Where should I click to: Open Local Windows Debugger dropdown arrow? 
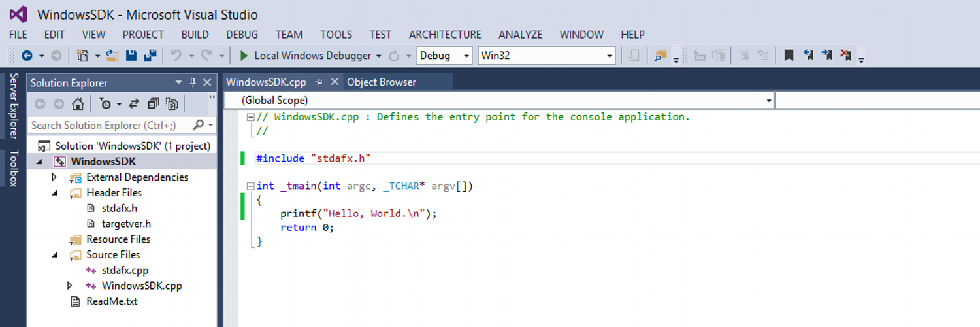[x=379, y=56]
